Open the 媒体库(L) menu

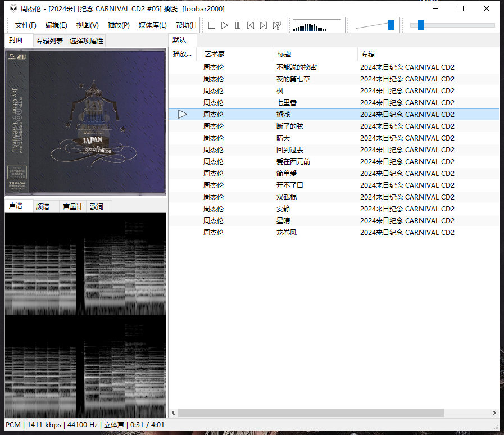152,25
